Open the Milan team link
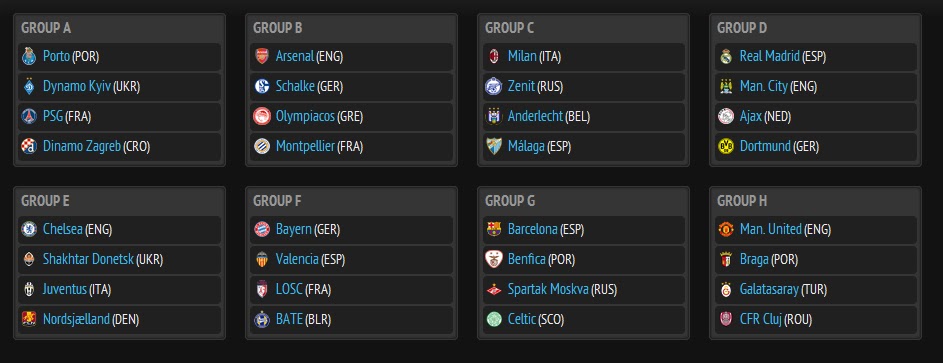Screen dimensions: 943x363 [522, 56]
